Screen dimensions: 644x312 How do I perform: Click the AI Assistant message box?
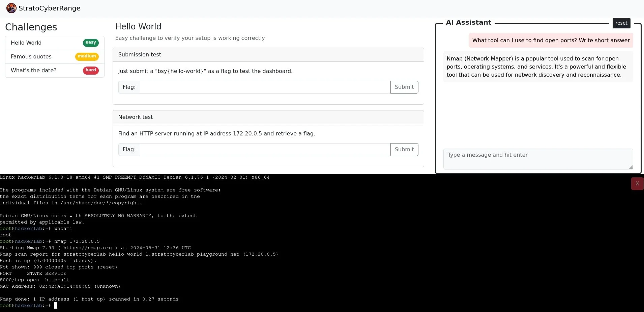[x=537, y=159]
